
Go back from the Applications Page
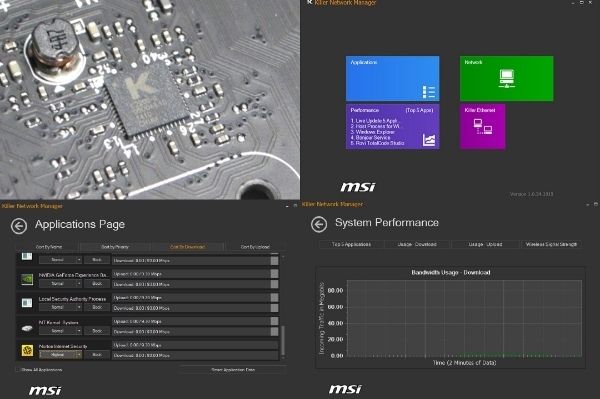pos(19,226)
